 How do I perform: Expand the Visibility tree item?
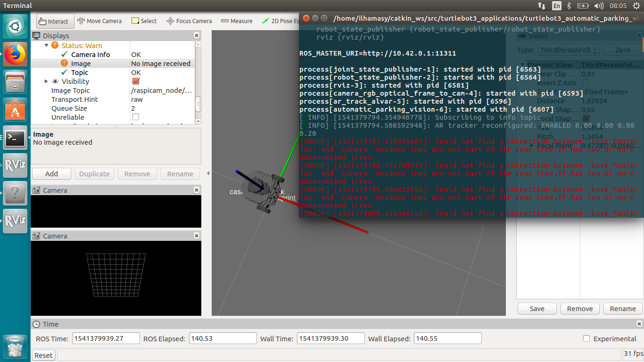pyautogui.click(x=46, y=81)
